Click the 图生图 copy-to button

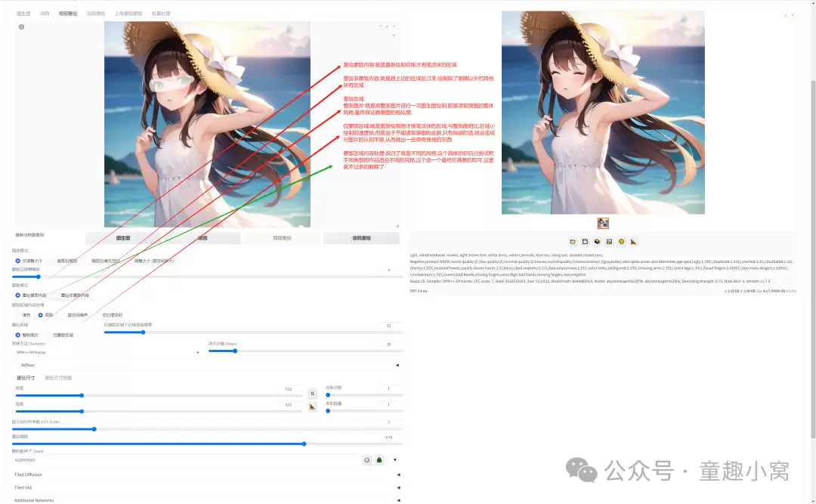click(123, 238)
